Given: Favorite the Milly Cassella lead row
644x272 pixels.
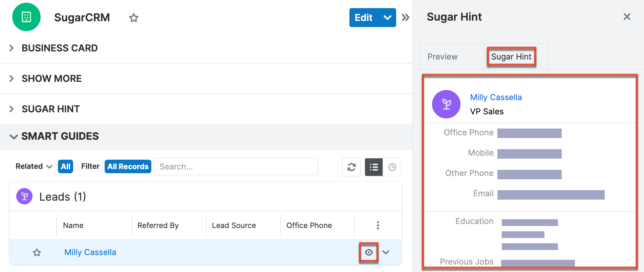Looking at the screenshot, I should 37,252.
